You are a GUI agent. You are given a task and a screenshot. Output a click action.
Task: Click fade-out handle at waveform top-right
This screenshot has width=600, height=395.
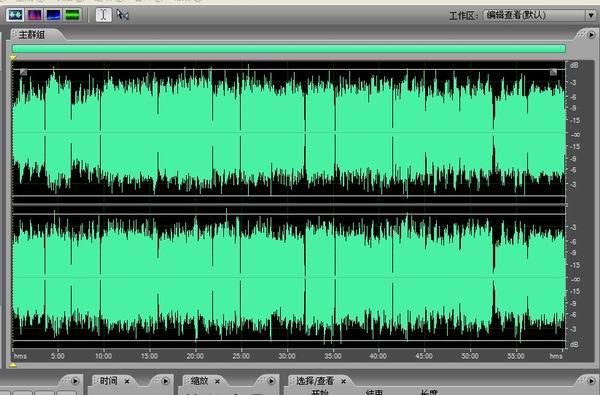pos(553,72)
